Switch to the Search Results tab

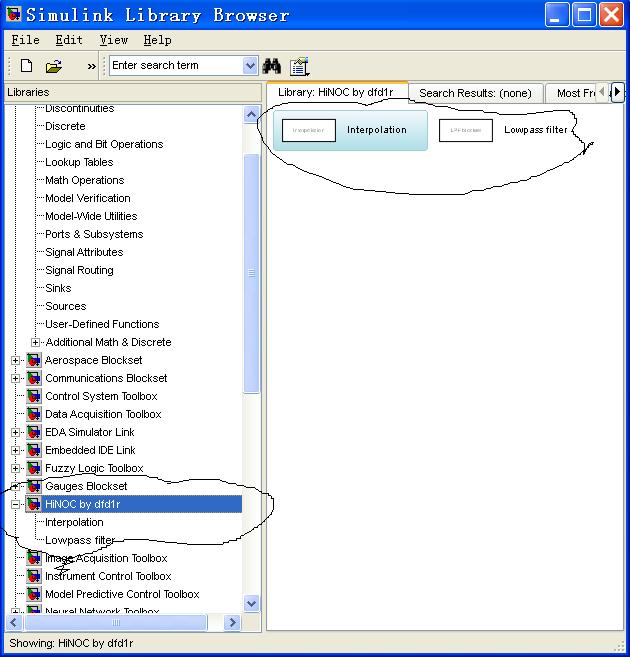475,93
